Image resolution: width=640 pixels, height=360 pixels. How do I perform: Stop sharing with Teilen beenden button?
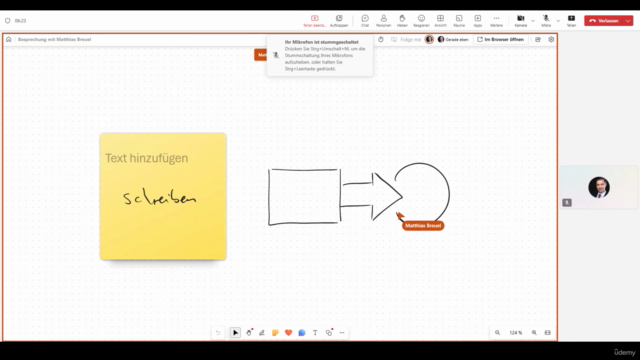(x=314, y=21)
